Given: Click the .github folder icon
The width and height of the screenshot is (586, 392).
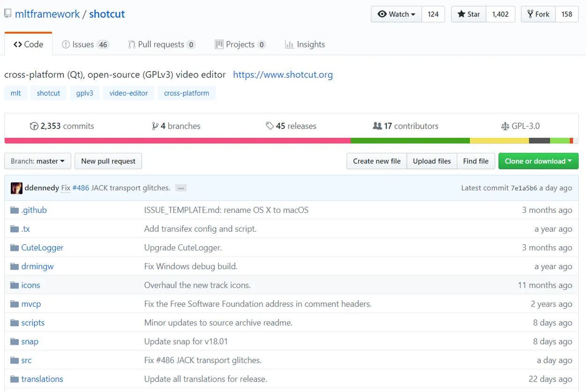Looking at the screenshot, I should click(14, 210).
